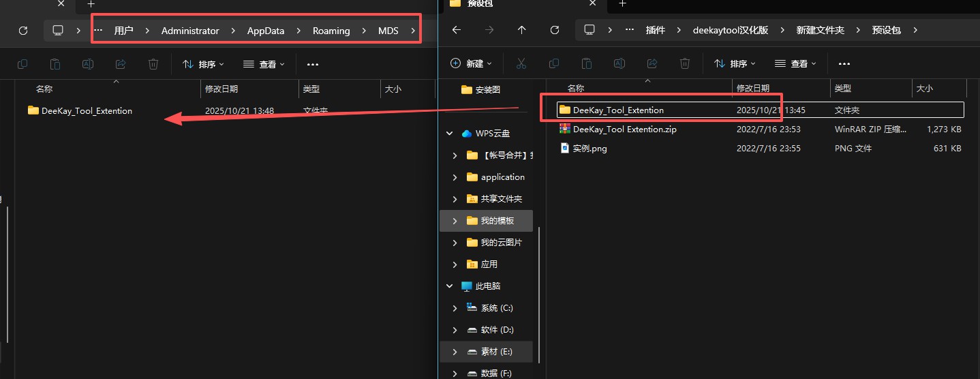Go up one folder level in right window

click(521, 30)
